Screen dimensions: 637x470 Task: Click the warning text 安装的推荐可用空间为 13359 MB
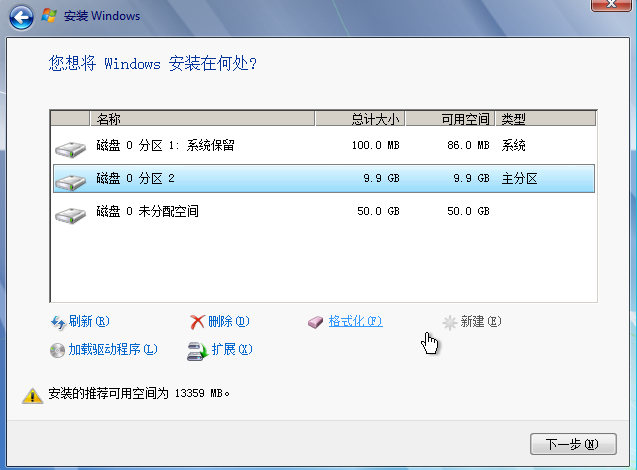coord(139,393)
